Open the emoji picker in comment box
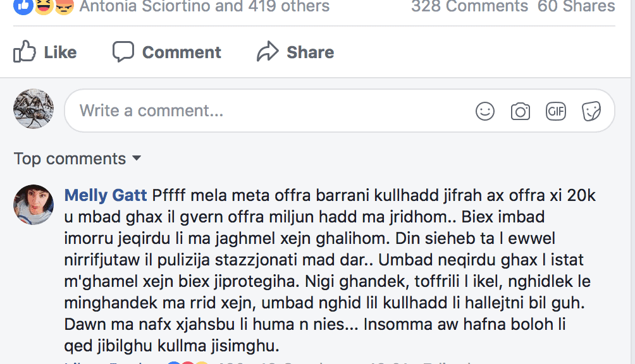Viewport: 635px width, 364px height. [485, 112]
